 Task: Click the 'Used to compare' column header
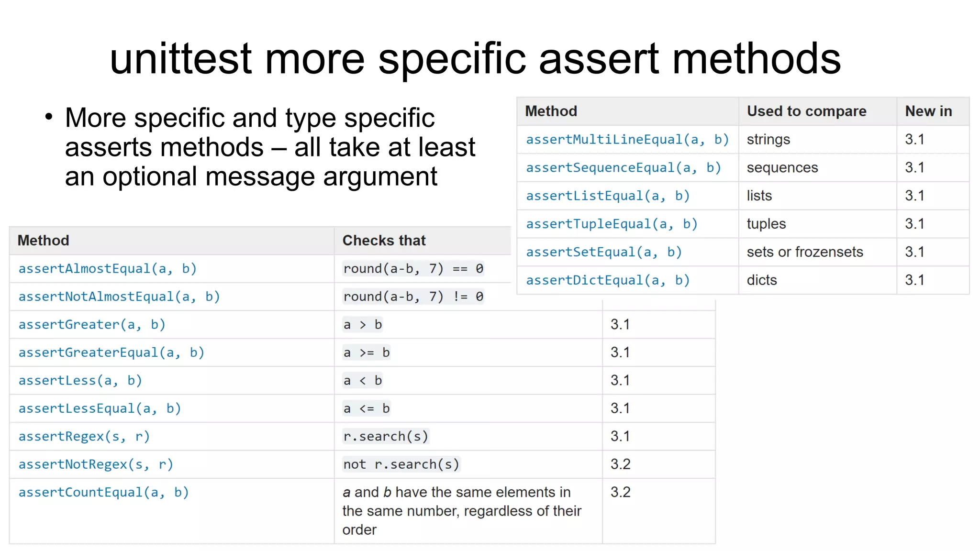coord(806,111)
